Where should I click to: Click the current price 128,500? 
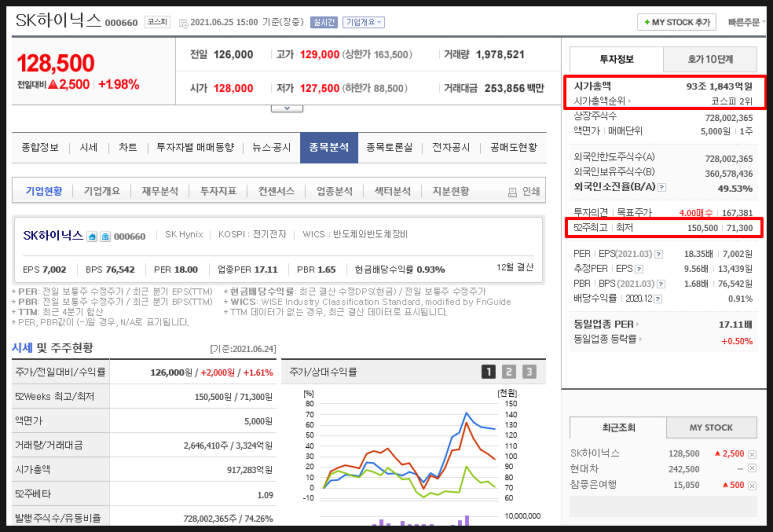tap(56, 64)
